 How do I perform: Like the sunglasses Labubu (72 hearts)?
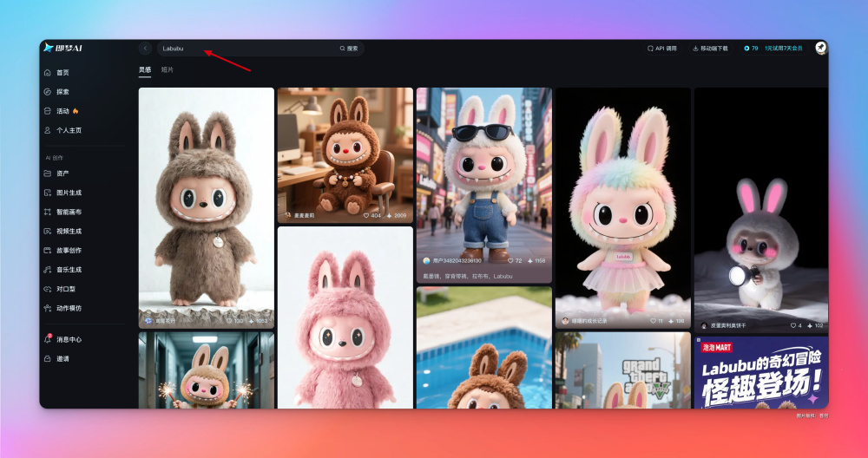pos(511,260)
